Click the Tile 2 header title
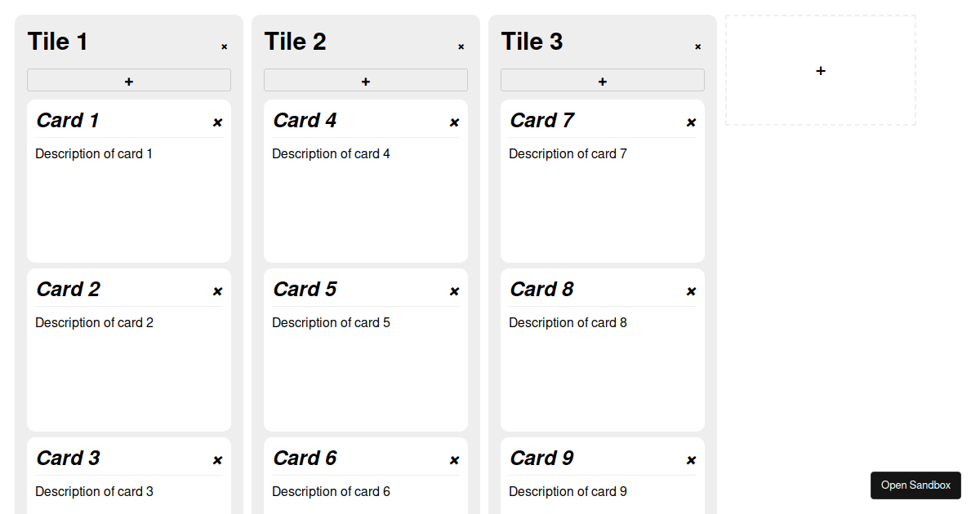 [x=296, y=41]
